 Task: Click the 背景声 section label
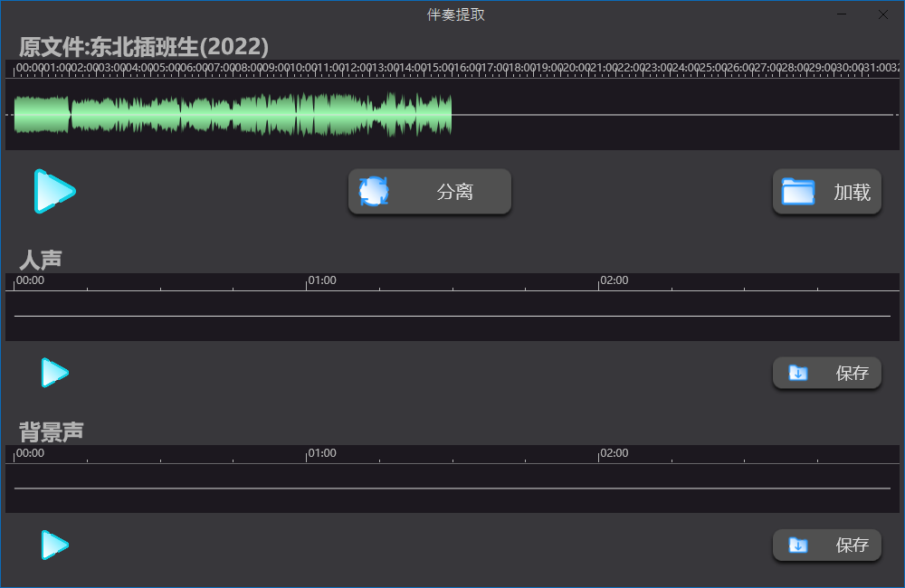pos(52,432)
